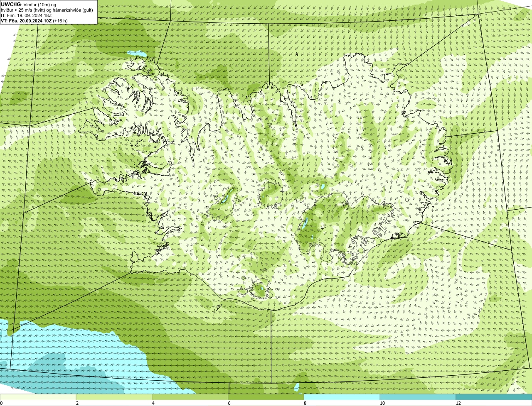
Task: Click the palest legend swatch for 0–2 m/s
Action: coord(38,397)
